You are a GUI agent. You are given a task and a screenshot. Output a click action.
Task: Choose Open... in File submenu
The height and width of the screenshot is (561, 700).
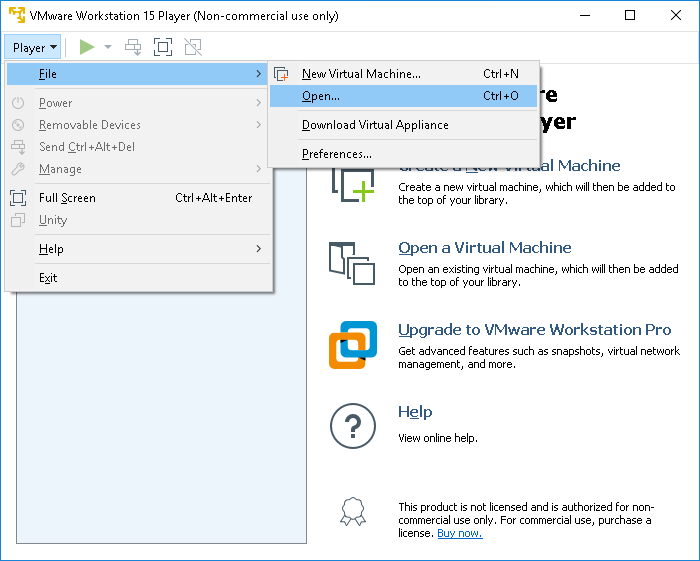point(404,96)
